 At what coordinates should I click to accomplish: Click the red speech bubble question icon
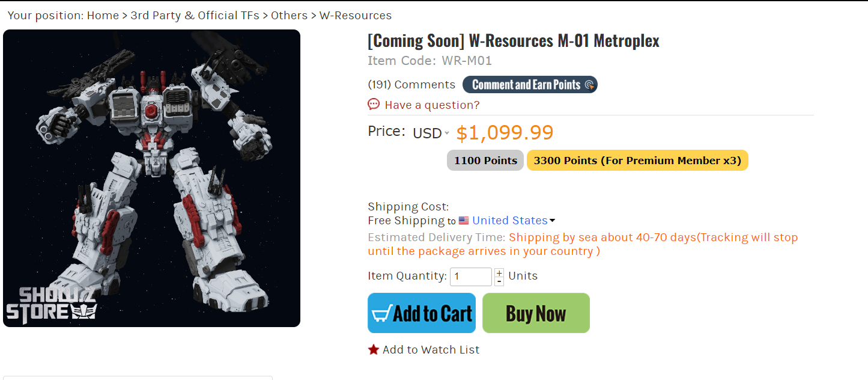(374, 105)
